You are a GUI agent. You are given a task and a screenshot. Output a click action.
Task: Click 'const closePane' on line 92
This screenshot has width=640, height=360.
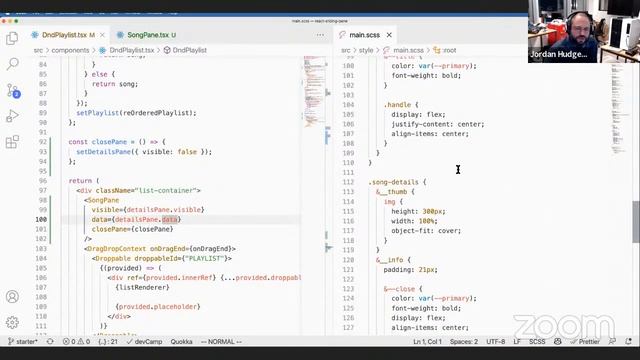pyautogui.click(x=98, y=142)
